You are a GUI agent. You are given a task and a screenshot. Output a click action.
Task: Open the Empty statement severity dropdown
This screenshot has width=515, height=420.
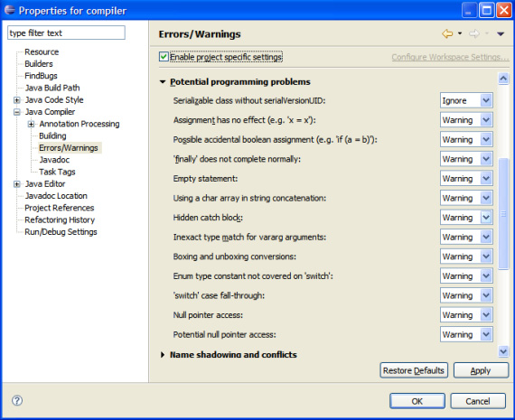point(466,179)
